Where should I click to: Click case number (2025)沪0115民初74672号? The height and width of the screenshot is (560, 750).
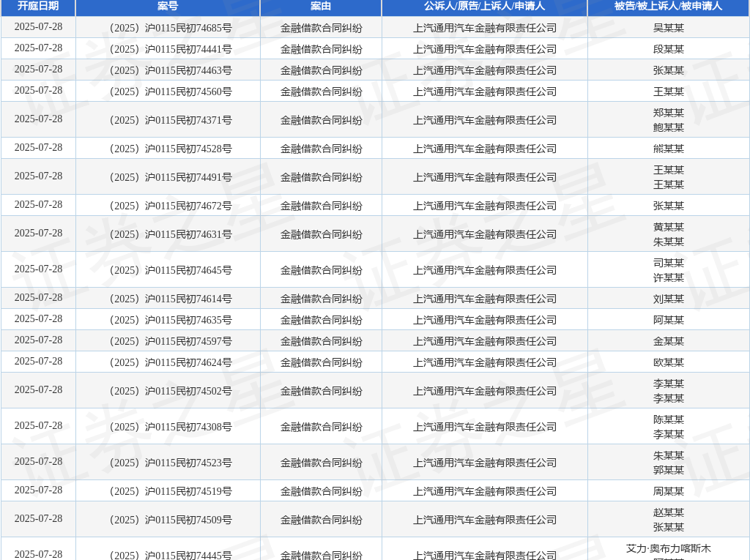[171, 206]
